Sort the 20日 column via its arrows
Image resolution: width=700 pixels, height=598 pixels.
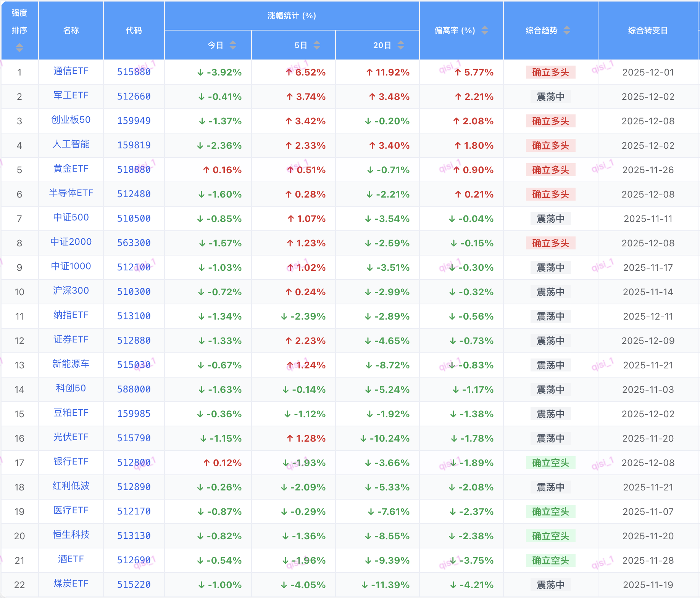pos(401,45)
